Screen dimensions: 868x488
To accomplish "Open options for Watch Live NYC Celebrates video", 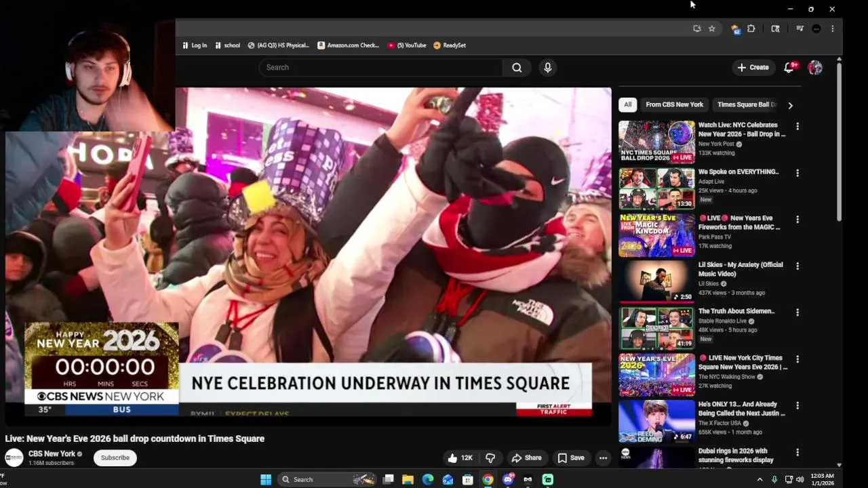I will tap(797, 127).
